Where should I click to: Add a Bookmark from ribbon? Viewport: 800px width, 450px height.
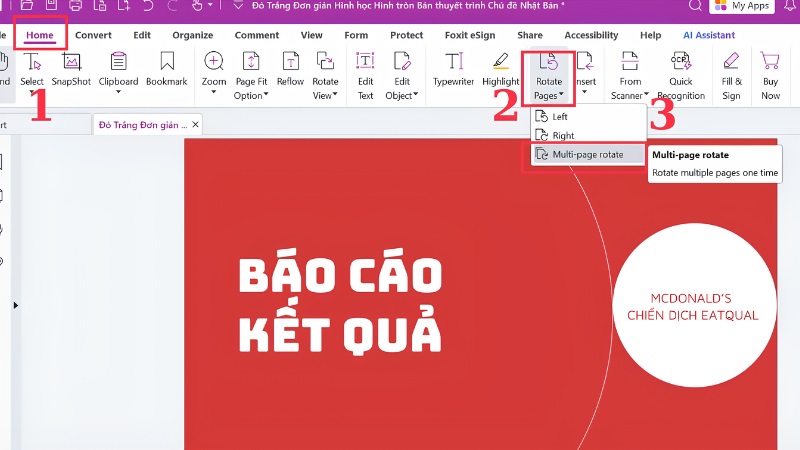pos(167,69)
